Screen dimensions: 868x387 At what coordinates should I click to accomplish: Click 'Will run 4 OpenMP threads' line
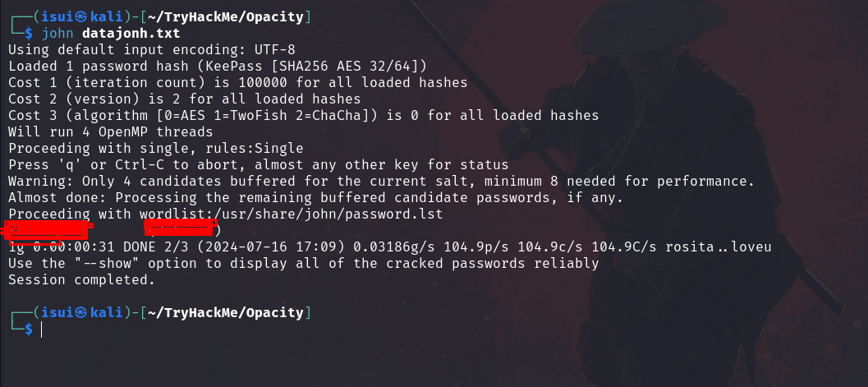[x=110, y=131]
